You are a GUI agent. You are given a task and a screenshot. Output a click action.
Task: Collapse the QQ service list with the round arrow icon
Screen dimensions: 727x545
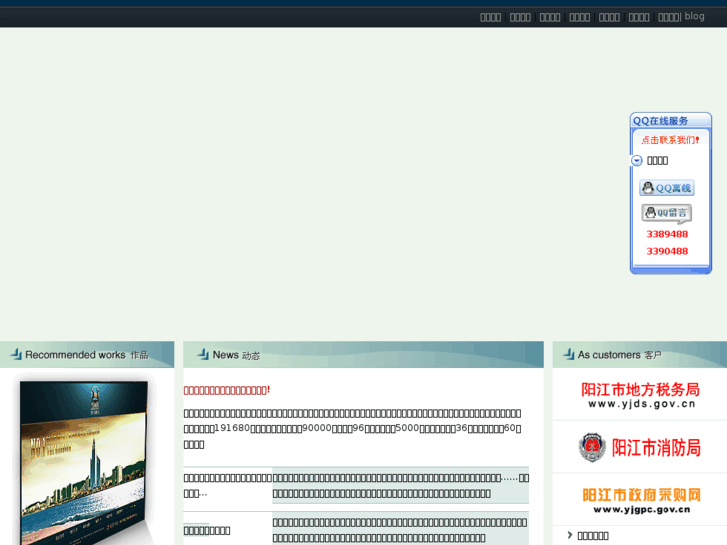[x=637, y=160]
